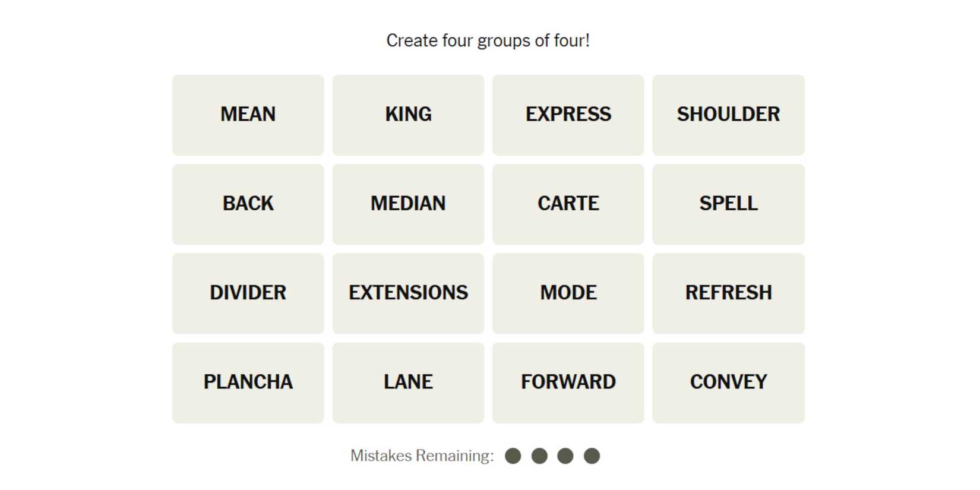
Task: Select the DIVIDER word tile
Action: tap(248, 293)
